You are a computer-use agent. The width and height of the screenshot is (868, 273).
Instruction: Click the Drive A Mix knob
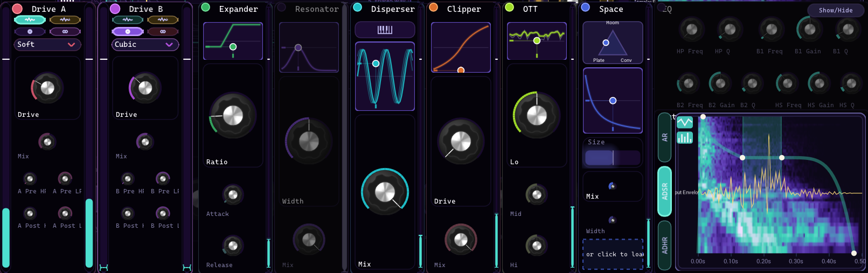point(47,142)
